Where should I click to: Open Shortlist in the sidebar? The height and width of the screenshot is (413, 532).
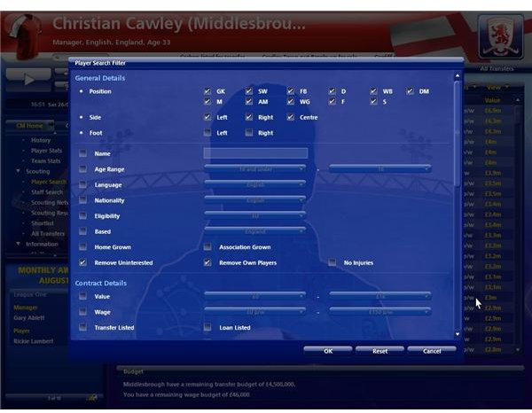(43, 223)
